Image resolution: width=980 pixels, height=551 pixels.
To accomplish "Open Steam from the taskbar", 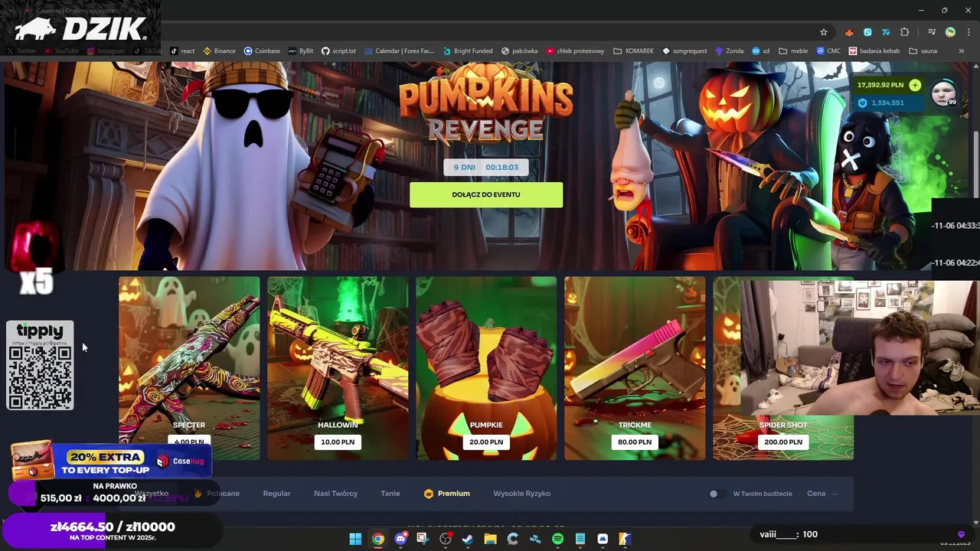I will coord(468,539).
